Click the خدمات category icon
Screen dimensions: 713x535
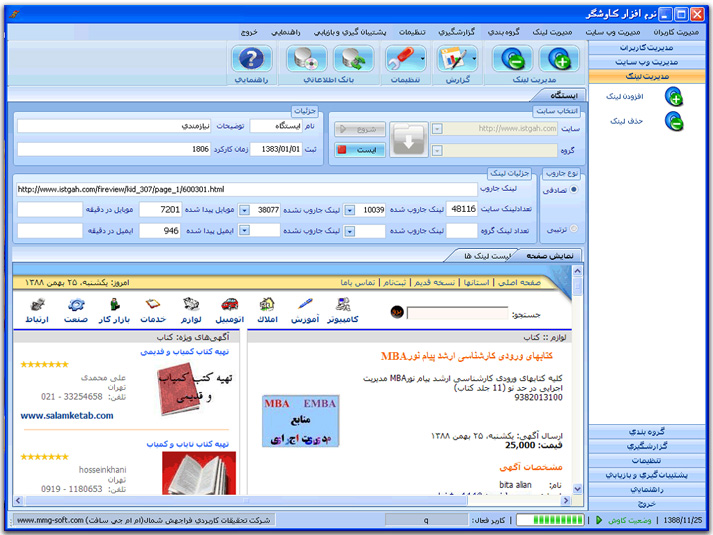[153, 304]
